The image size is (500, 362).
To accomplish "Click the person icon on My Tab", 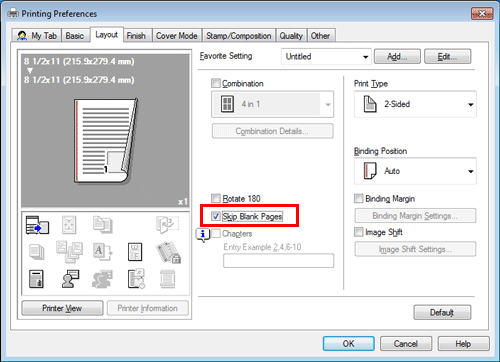I will (22, 36).
